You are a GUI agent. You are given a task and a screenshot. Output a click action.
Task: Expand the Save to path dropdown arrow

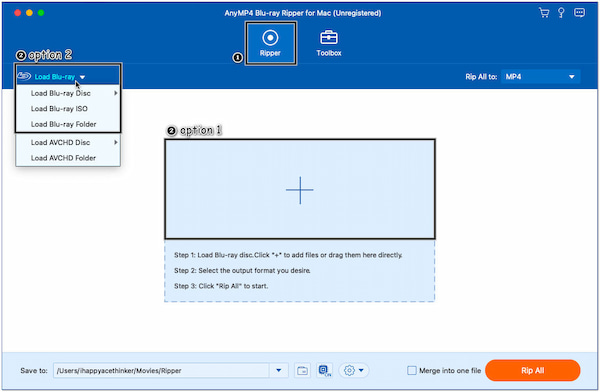click(x=279, y=371)
